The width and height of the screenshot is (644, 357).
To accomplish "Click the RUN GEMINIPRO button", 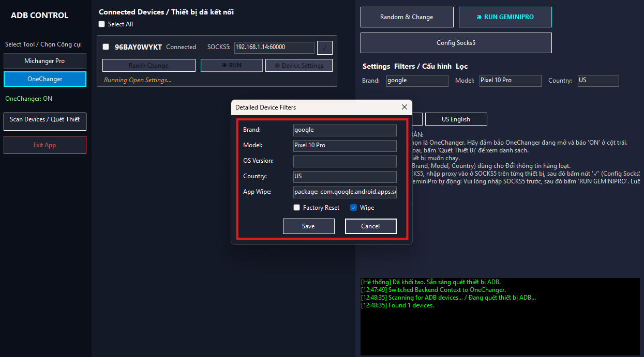I will tap(505, 17).
